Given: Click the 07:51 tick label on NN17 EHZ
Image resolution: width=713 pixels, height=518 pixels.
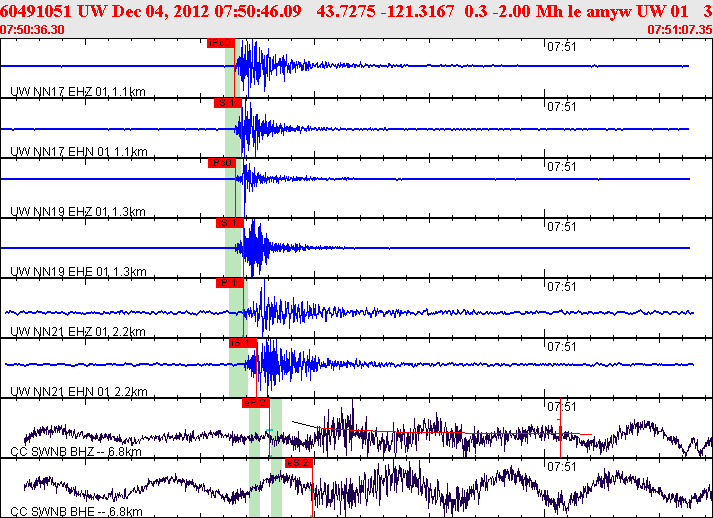Looking at the screenshot, I should pos(562,47).
